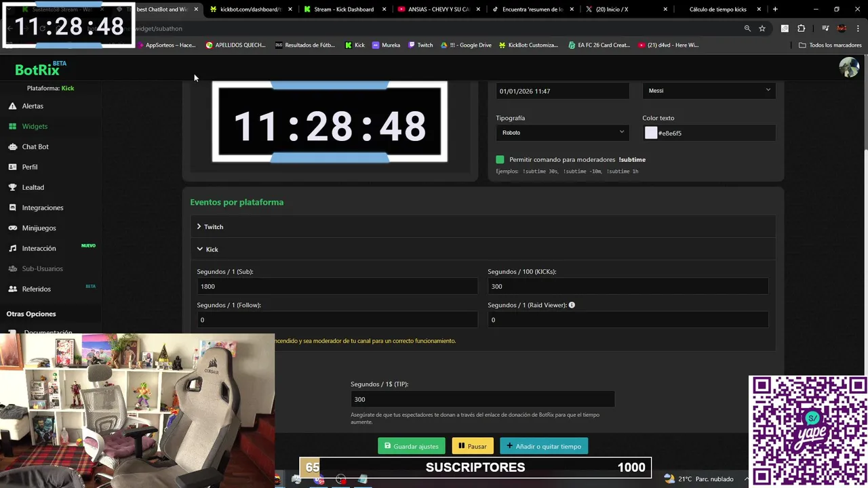Screen dimensions: 868x488
Task: Close the Cálculo de tiempo kicks tab
Action: [759, 9]
